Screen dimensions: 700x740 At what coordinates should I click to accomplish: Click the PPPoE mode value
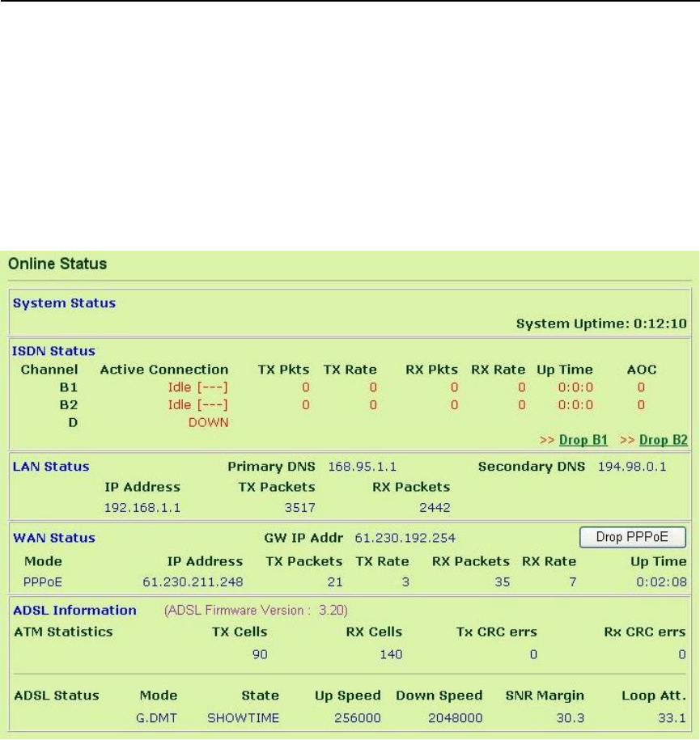pos(43,582)
